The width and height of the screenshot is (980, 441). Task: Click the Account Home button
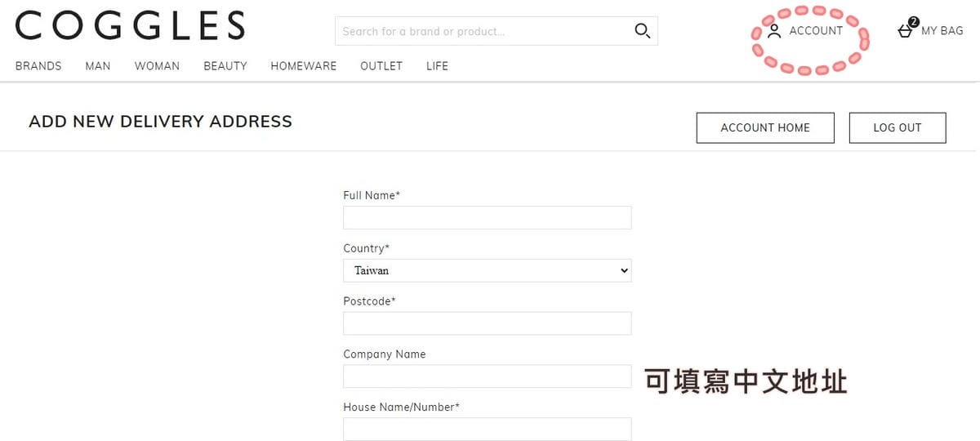click(765, 127)
